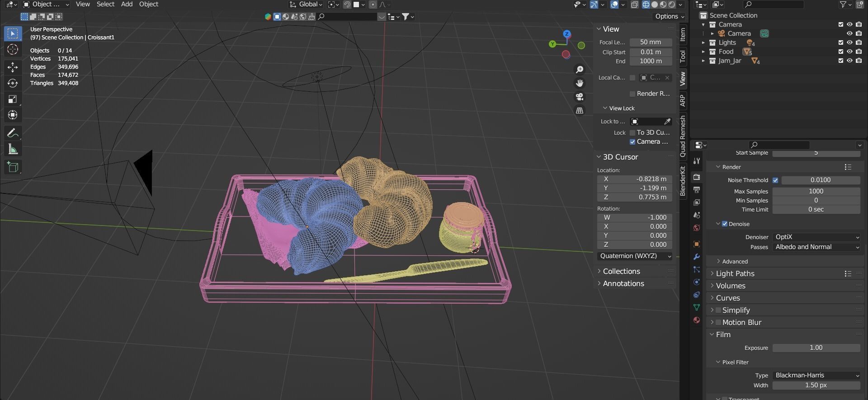Enable the Simplify checkbox

pos(718,310)
